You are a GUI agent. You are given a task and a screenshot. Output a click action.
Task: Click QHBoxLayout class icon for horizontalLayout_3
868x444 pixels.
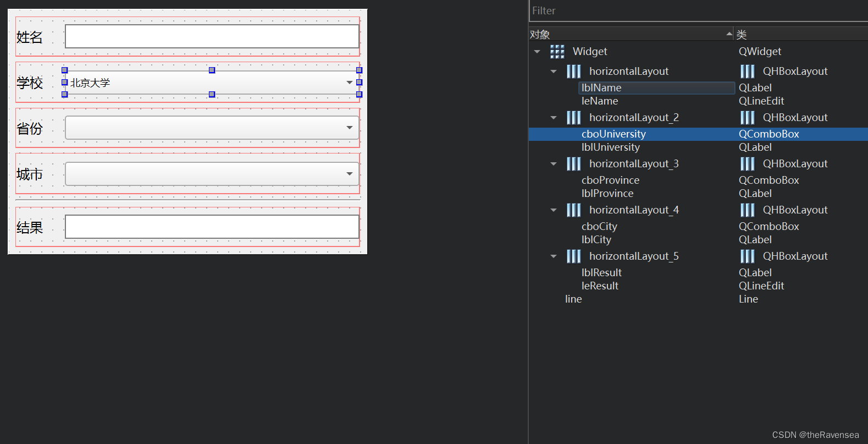[748, 164]
